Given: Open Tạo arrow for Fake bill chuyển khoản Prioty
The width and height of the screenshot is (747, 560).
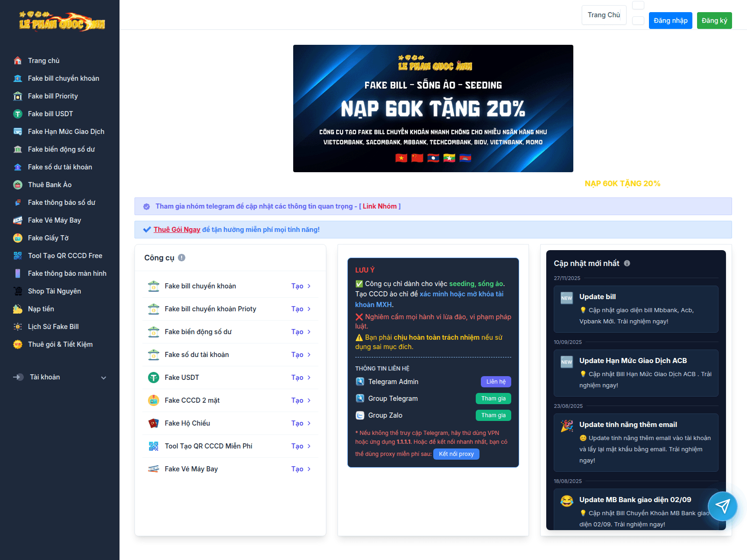Looking at the screenshot, I should 301,309.
